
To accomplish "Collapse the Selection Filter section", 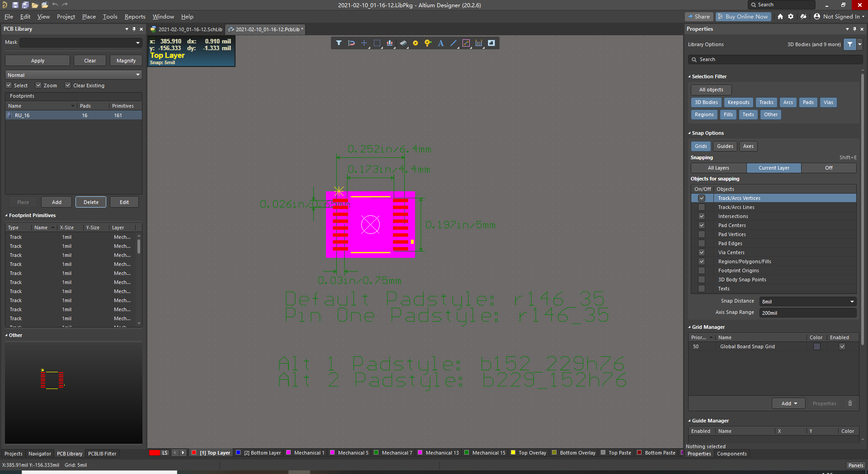I will click(689, 77).
